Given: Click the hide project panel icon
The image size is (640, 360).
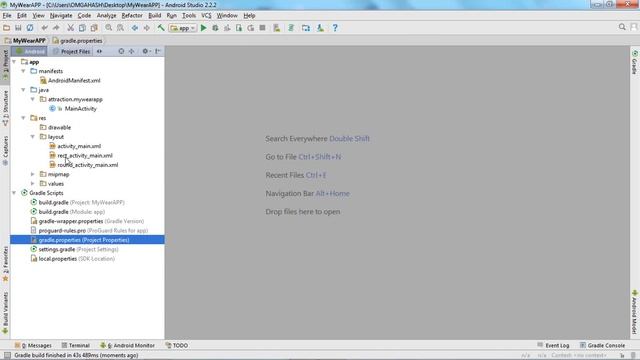Looking at the screenshot, I should [x=158, y=51].
